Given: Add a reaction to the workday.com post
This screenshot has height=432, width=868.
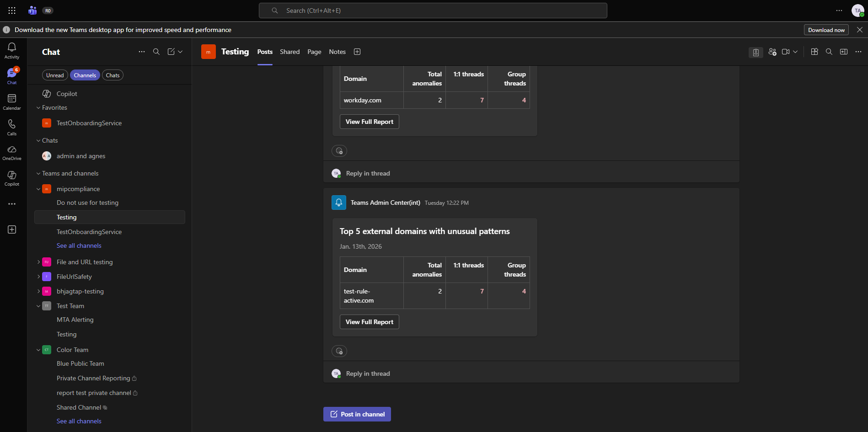Looking at the screenshot, I should pos(339,151).
